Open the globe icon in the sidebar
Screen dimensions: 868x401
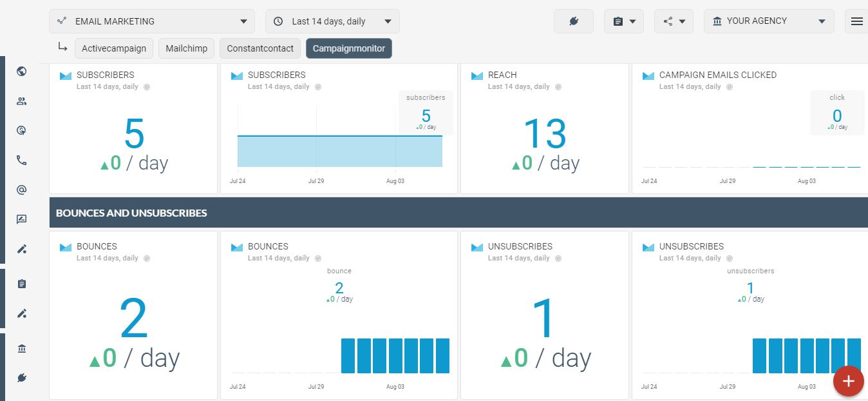pyautogui.click(x=21, y=71)
